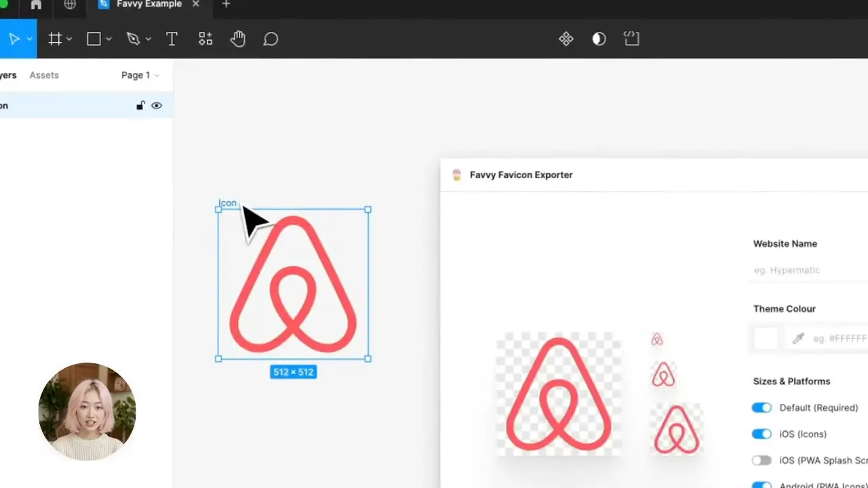Click the smallest favicon preview
Image resolution: width=868 pixels, height=488 pixels.
(x=656, y=339)
